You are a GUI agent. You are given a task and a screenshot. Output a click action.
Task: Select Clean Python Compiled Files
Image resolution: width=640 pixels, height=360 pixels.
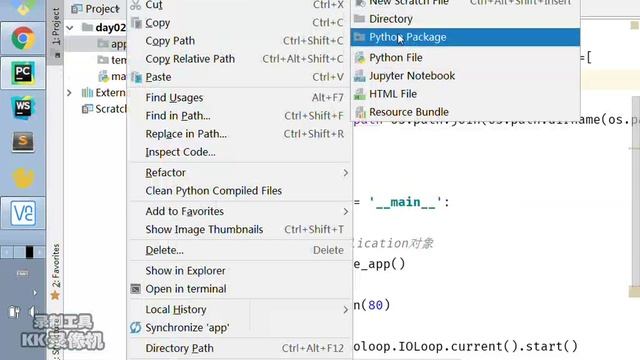[240, 191]
